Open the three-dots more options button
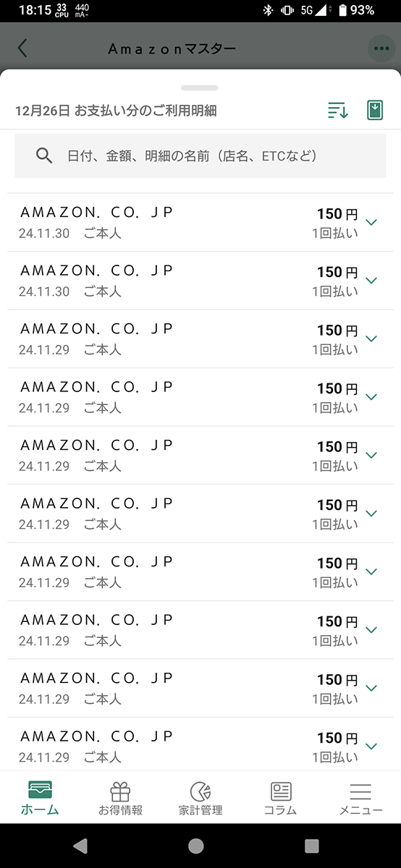 tap(381, 48)
